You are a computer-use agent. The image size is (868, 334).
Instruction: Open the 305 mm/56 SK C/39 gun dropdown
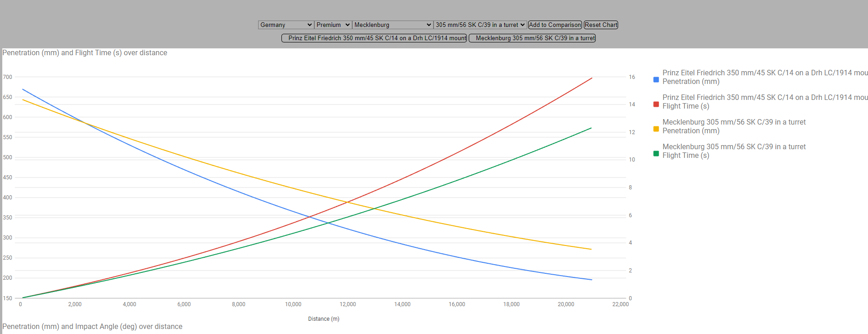coord(480,25)
